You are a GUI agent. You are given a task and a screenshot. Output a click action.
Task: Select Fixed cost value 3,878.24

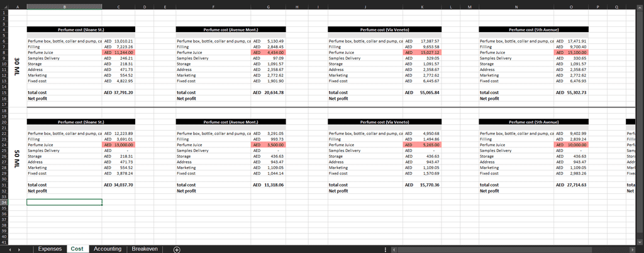point(119,173)
